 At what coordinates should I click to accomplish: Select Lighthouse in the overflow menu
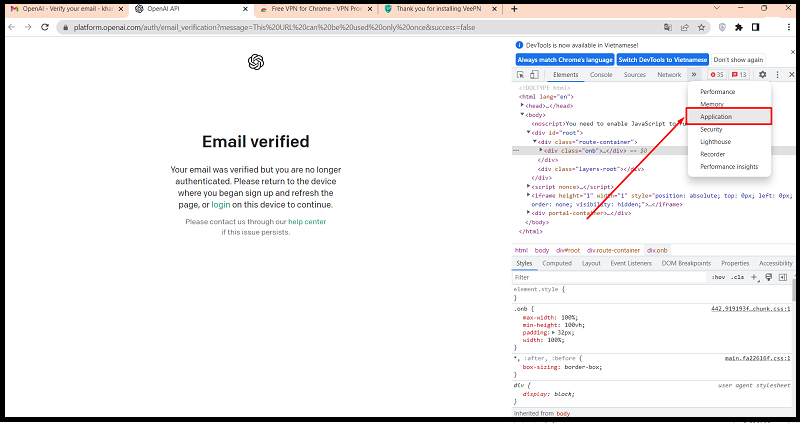[x=715, y=142]
